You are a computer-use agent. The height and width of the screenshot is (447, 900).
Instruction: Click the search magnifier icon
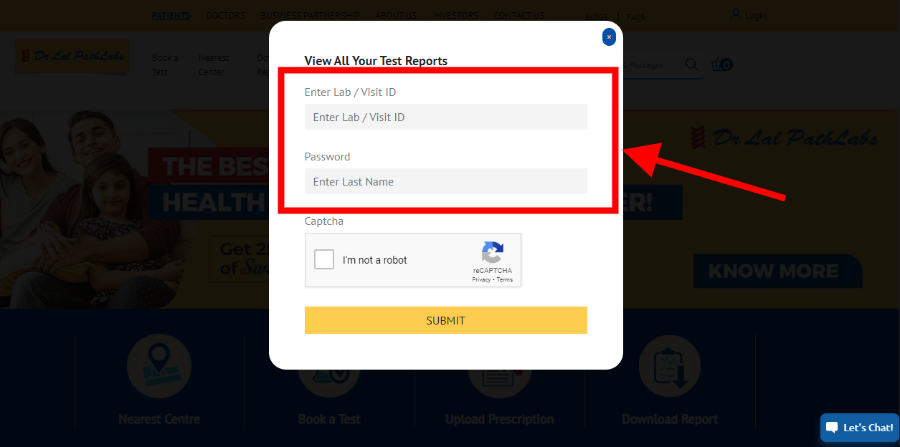pos(692,64)
